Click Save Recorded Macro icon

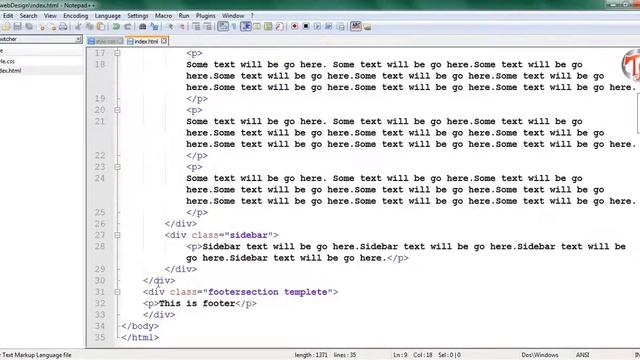tap(340, 27)
